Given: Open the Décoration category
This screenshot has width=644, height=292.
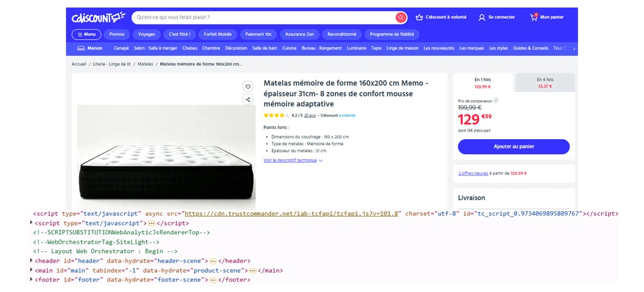Looking at the screenshot, I should click(x=236, y=48).
